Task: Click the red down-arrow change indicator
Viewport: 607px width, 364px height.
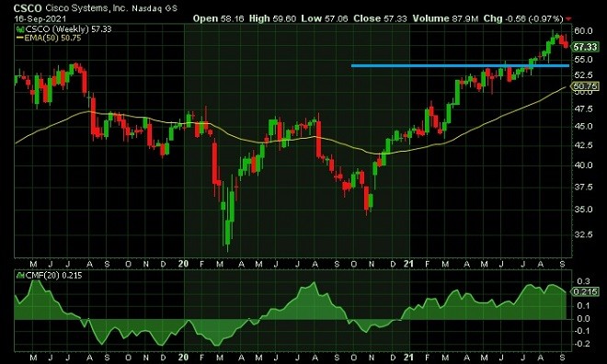Action: (x=568, y=19)
